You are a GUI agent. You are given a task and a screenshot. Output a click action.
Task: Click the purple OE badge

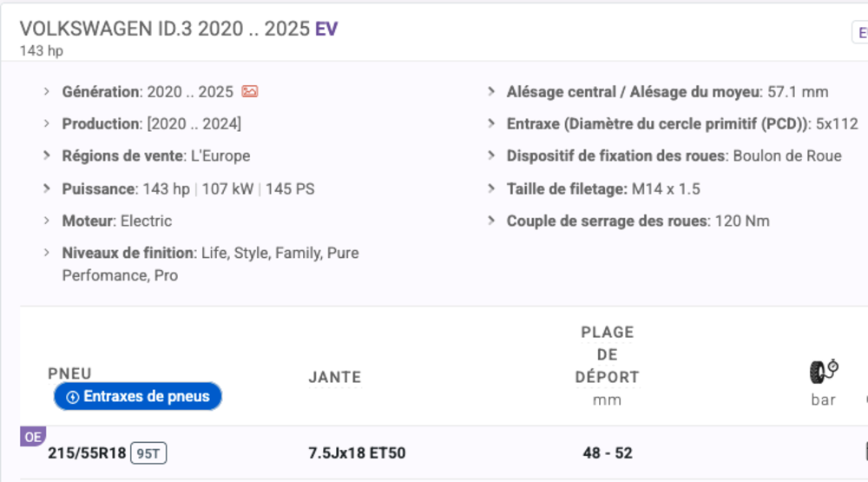[33, 437]
